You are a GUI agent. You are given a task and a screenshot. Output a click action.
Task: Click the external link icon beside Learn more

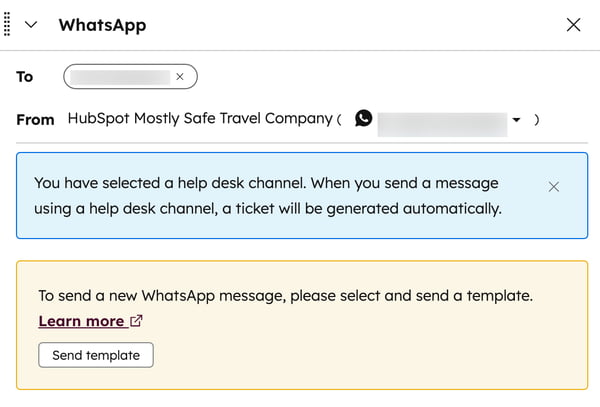[x=136, y=321]
